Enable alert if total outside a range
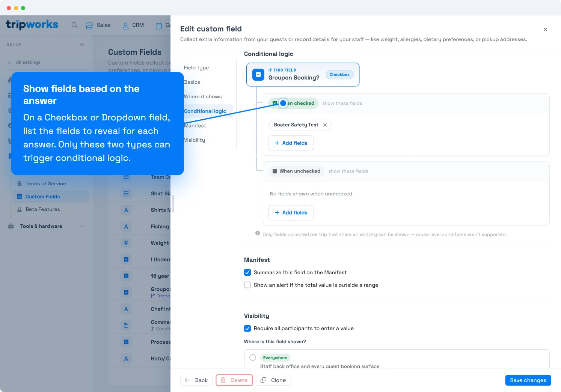The image size is (561, 392). pyautogui.click(x=247, y=285)
